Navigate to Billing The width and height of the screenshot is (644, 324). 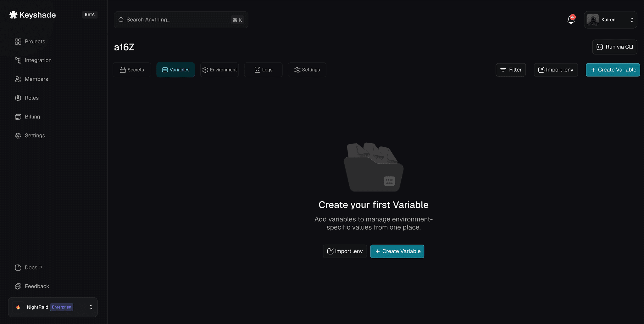click(x=28, y=117)
